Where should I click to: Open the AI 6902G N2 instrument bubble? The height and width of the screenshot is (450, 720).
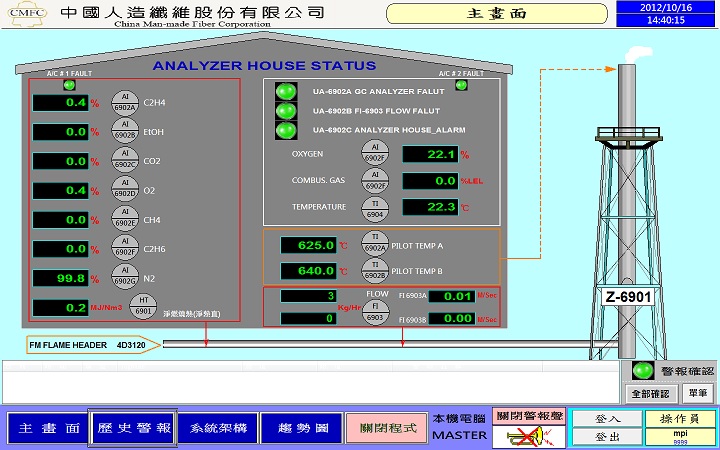click(125, 278)
